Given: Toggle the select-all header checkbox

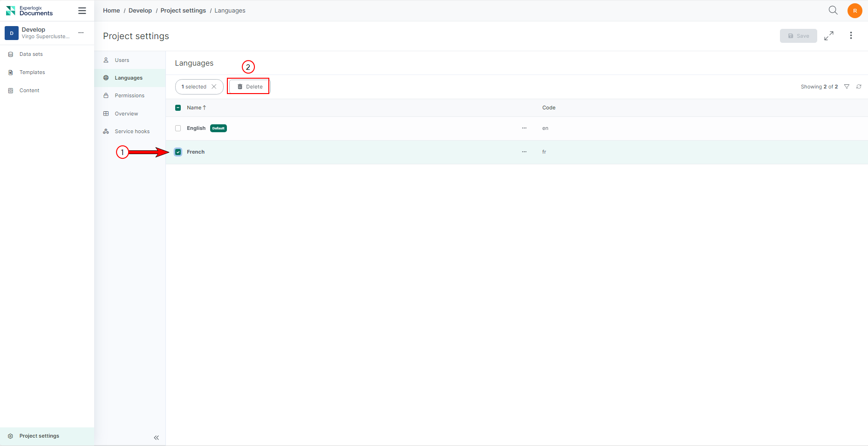Looking at the screenshot, I should pos(178,108).
